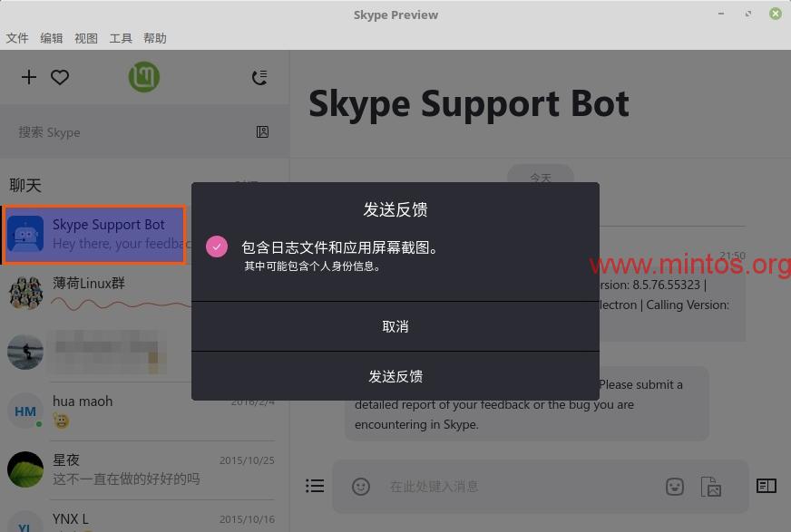Click the 搜索 Skype search field
The width and height of the screenshot is (791, 532).
pos(127,132)
